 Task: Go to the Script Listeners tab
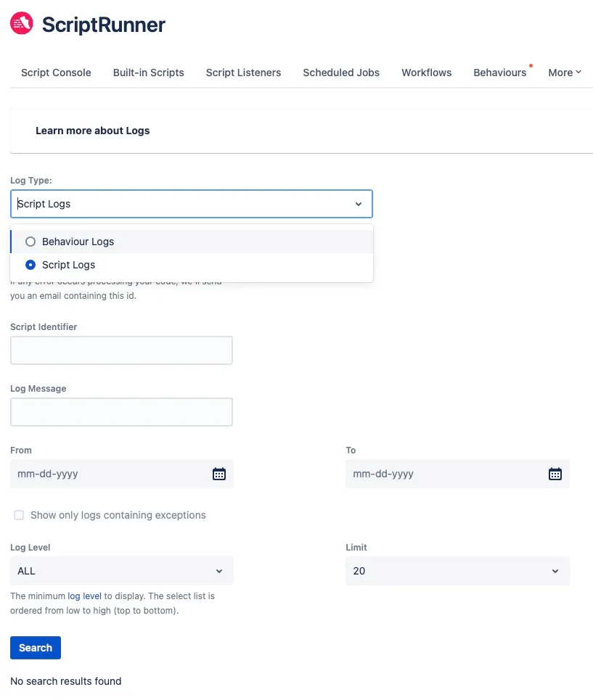pos(243,73)
